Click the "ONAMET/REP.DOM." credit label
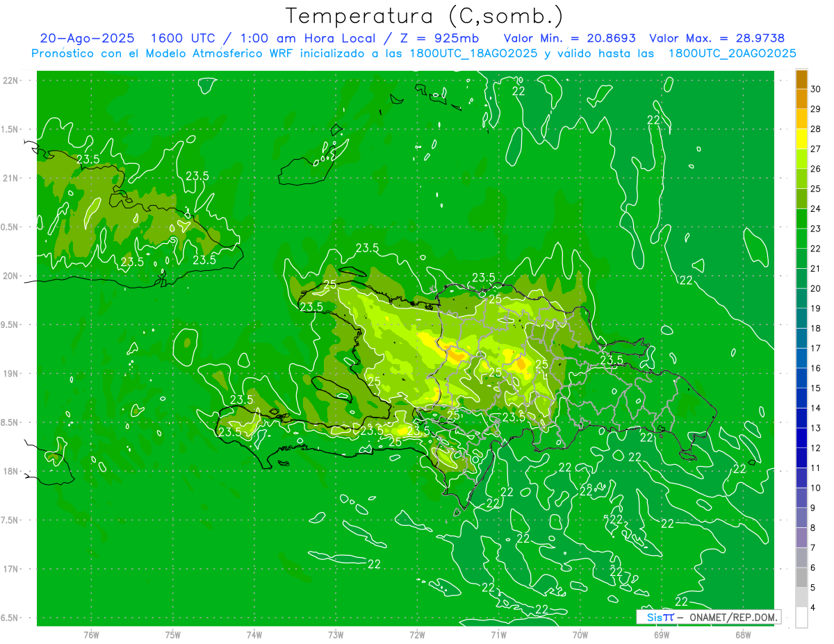This screenshot has height=644, width=834. [733, 617]
